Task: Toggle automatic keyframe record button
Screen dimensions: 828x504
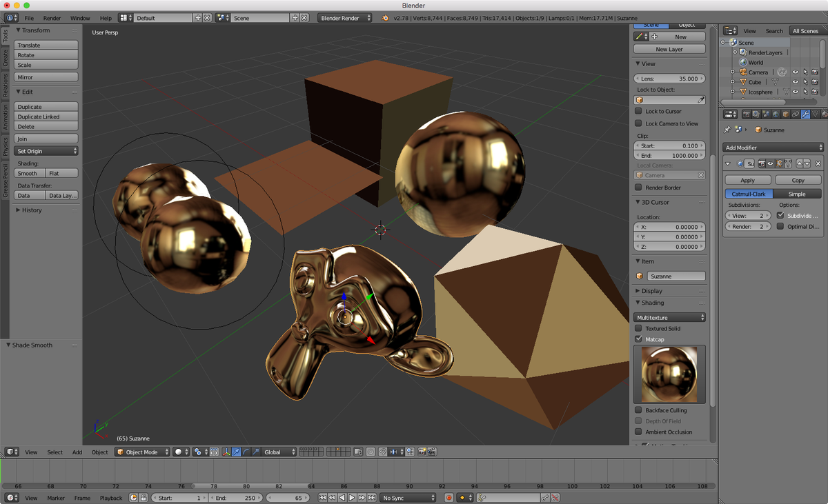Action: click(x=448, y=498)
